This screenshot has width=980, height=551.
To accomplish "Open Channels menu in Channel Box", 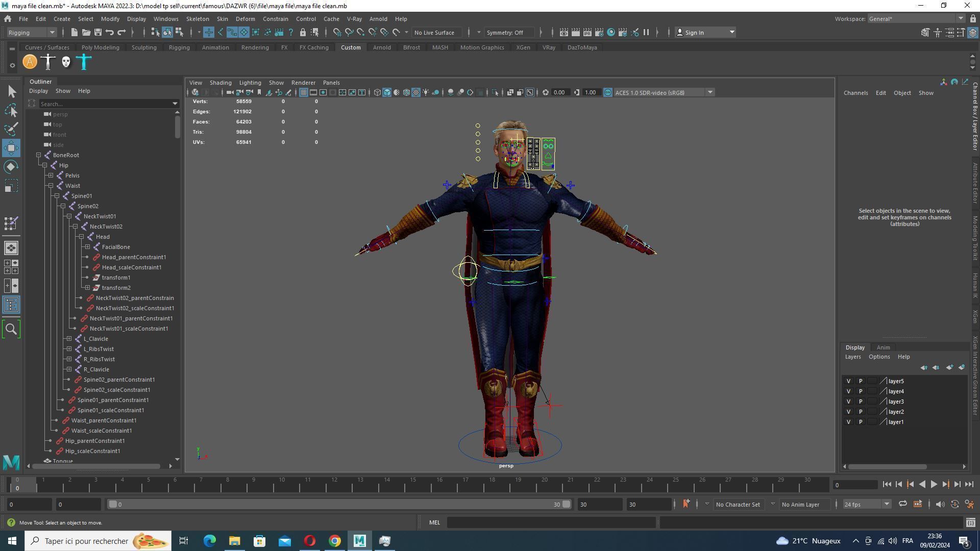I will coord(855,93).
